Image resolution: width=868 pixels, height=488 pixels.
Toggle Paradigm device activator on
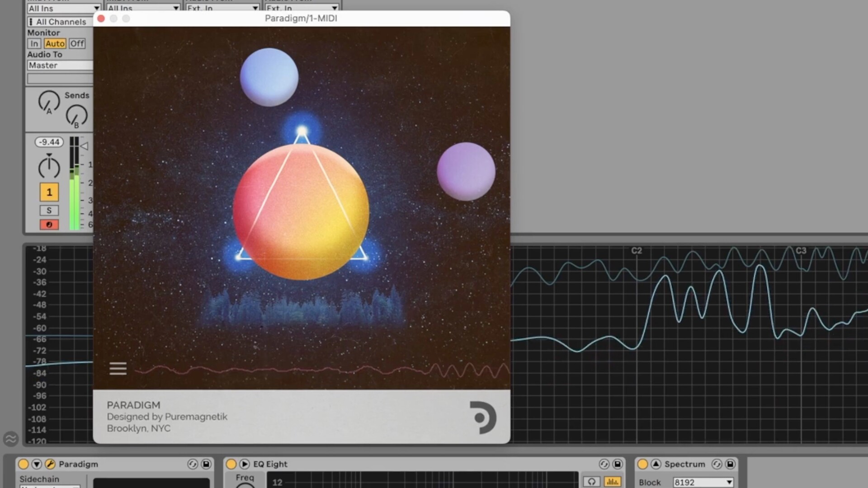click(24, 464)
